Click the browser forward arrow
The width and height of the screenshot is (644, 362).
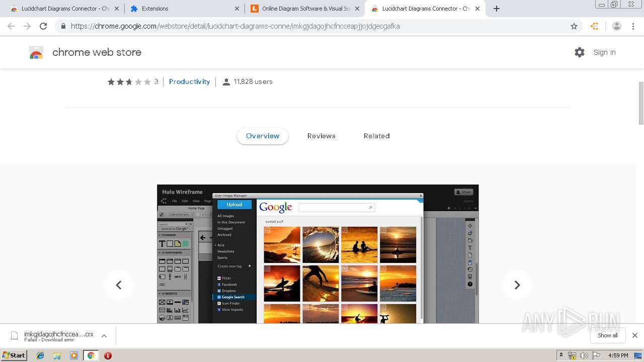(27, 26)
